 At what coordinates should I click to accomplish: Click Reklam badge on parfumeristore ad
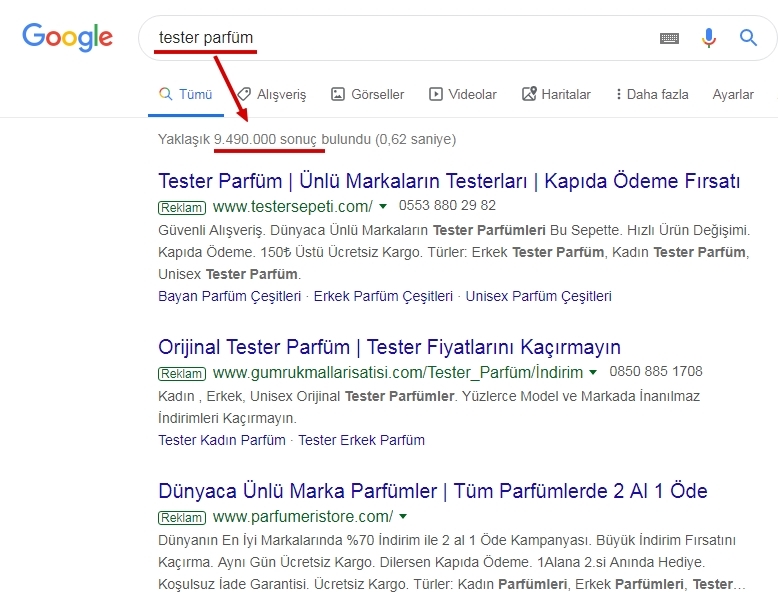click(182, 518)
